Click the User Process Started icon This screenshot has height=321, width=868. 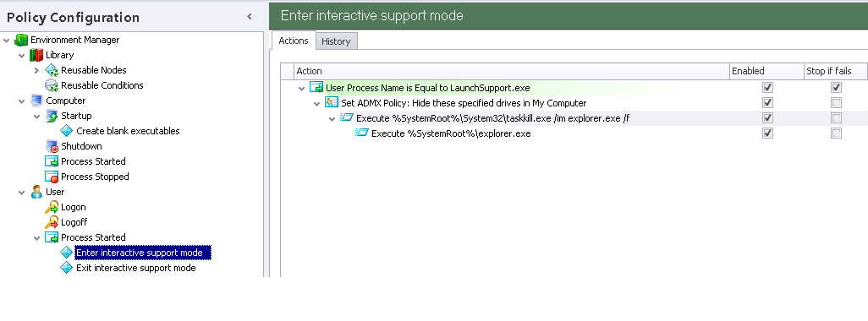pyautogui.click(x=52, y=237)
